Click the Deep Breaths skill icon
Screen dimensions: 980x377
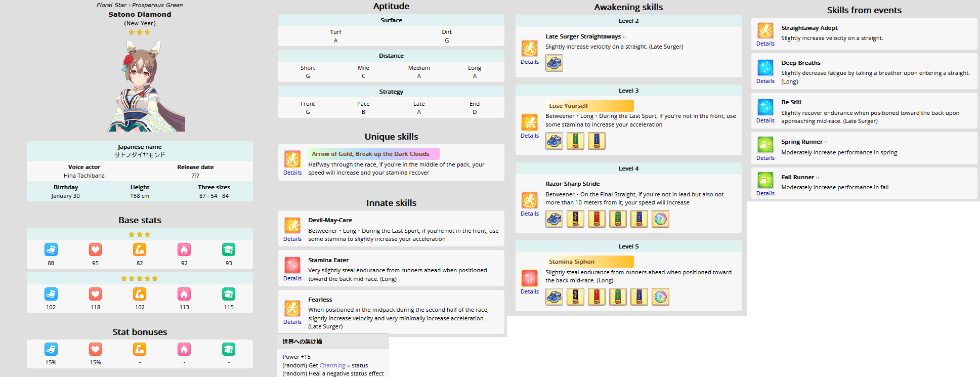click(765, 68)
